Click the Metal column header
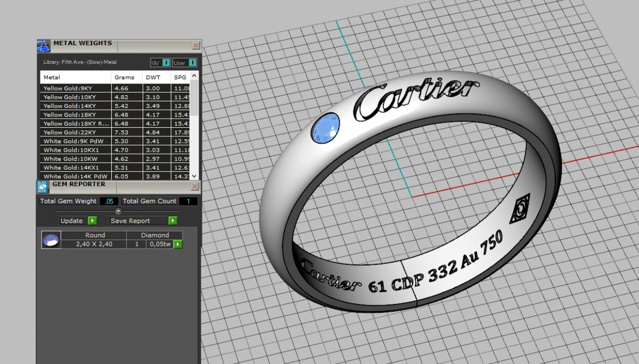The width and height of the screenshot is (639, 364). pos(76,77)
